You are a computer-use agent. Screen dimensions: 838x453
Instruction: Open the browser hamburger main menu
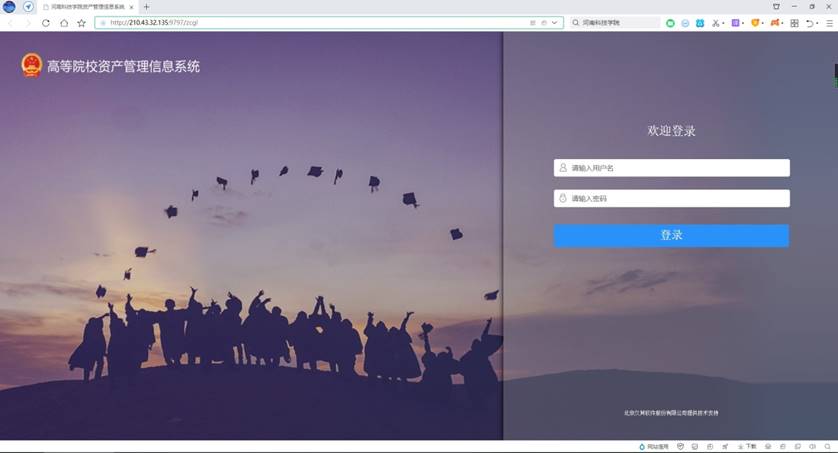tap(829, 23)
